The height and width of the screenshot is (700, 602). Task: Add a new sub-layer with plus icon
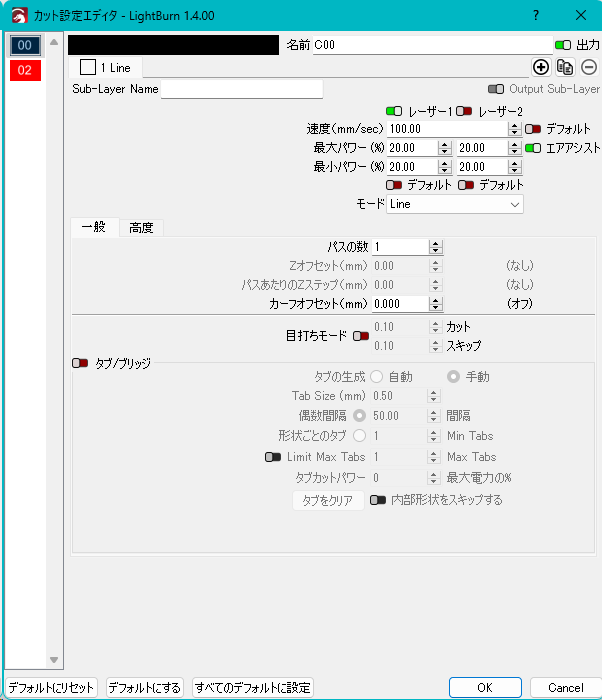541,67
